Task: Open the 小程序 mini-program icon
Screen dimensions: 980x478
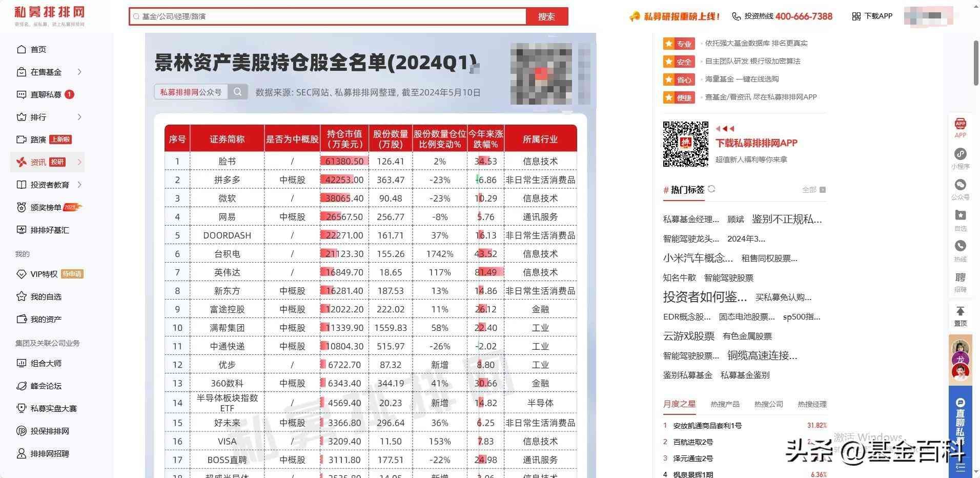Action: (x=960, y=154)
